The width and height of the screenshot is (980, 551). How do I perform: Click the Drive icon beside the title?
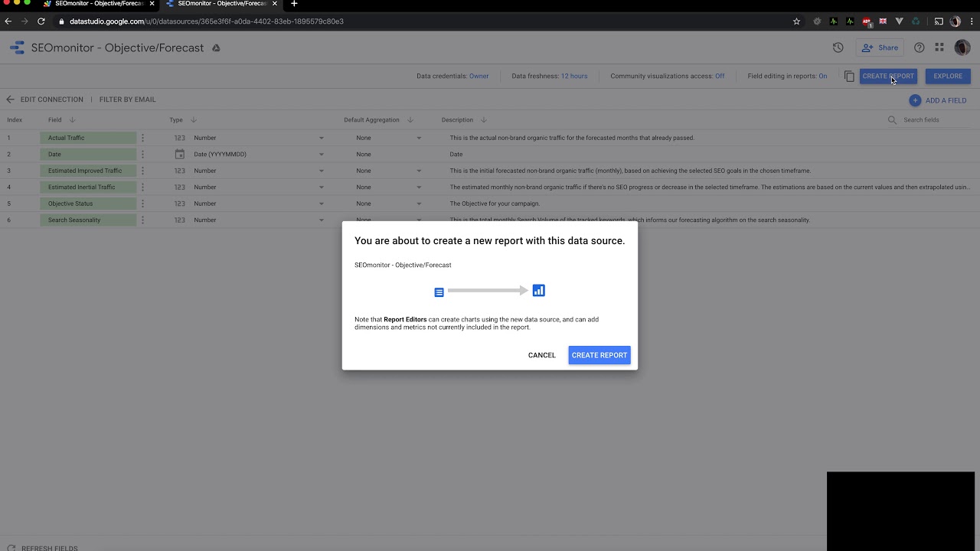coord(216,47)
